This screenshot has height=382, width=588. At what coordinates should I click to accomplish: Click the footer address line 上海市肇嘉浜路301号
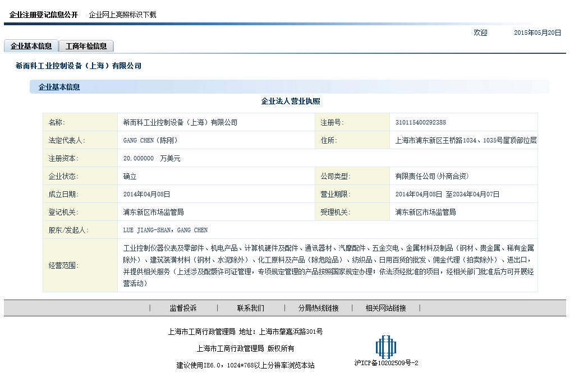point(291,332)
